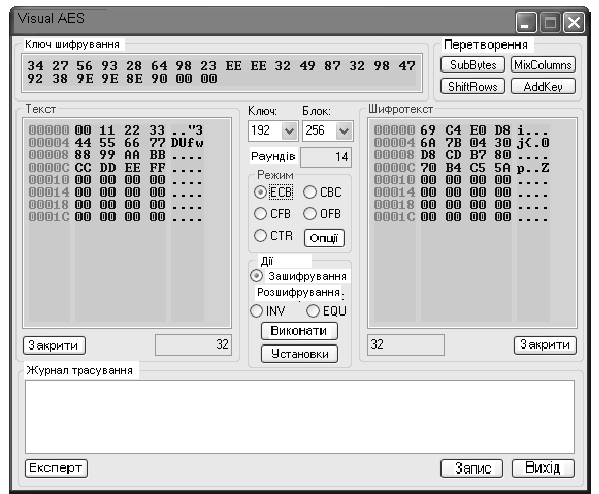Click Текст row 00000 bytes 00 11 22 33
The image size is (599, 494).
pyautogui.click(x=120, y=130)
